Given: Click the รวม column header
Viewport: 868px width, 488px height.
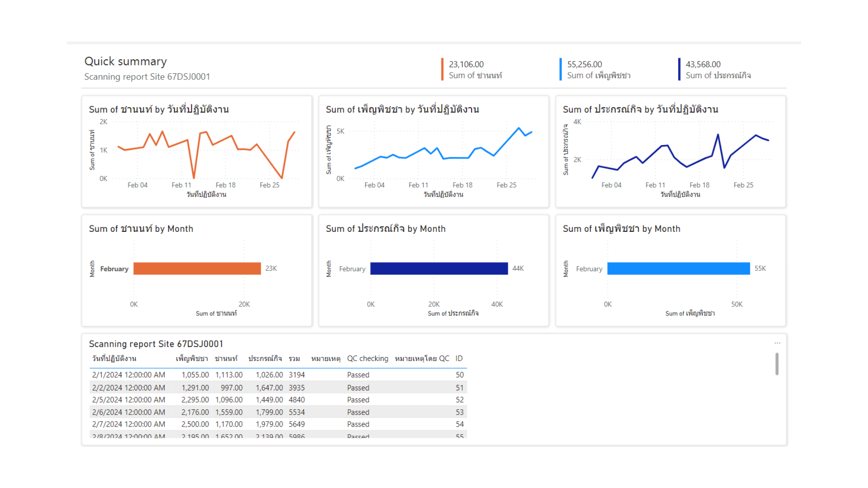Looking at the screenshot, I should pos(294,358).
